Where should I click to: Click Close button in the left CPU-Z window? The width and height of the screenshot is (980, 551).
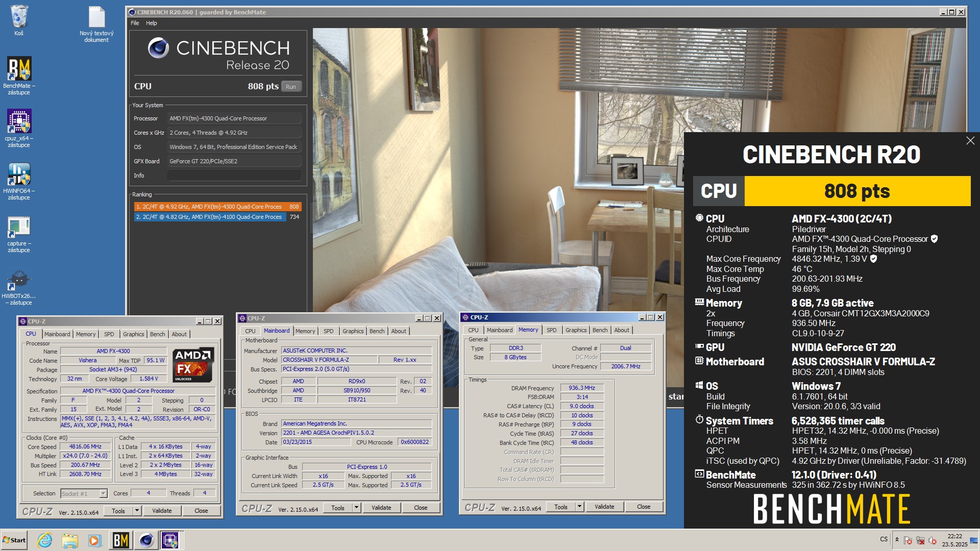click(x=201, y=511)
